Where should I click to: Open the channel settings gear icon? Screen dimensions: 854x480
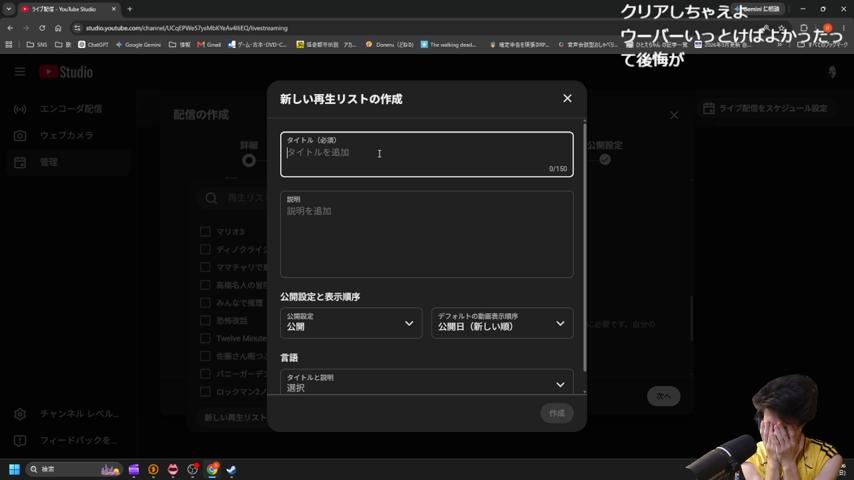pyautogui.click(x=20, y=414)
